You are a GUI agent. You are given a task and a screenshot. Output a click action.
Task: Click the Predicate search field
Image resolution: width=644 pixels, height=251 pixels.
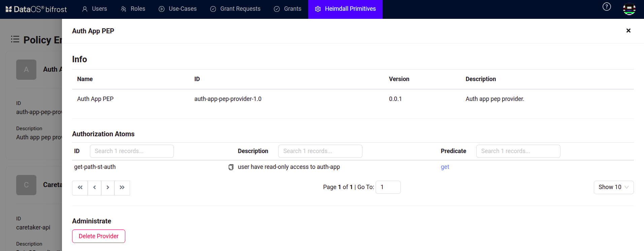click(518, 151)
